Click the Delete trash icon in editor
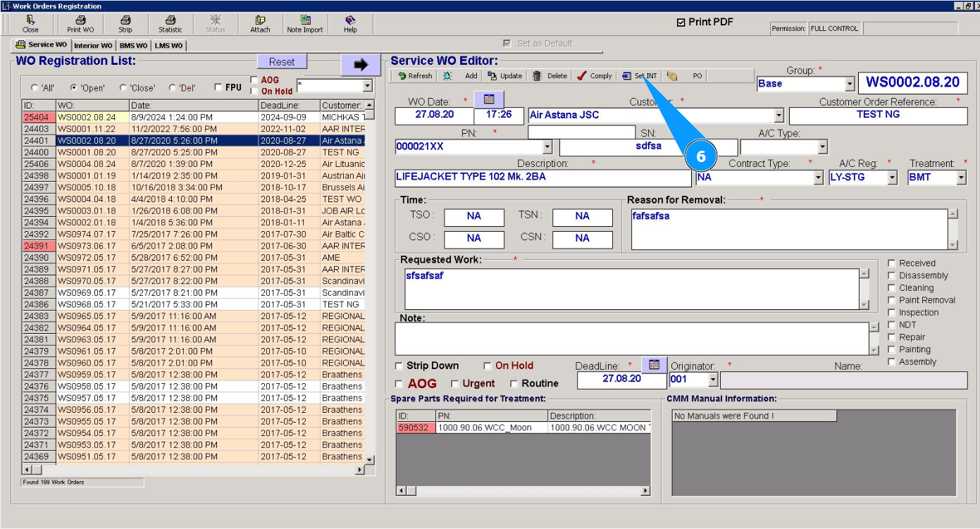The image size is (980, 529). (x=537, y=76)
